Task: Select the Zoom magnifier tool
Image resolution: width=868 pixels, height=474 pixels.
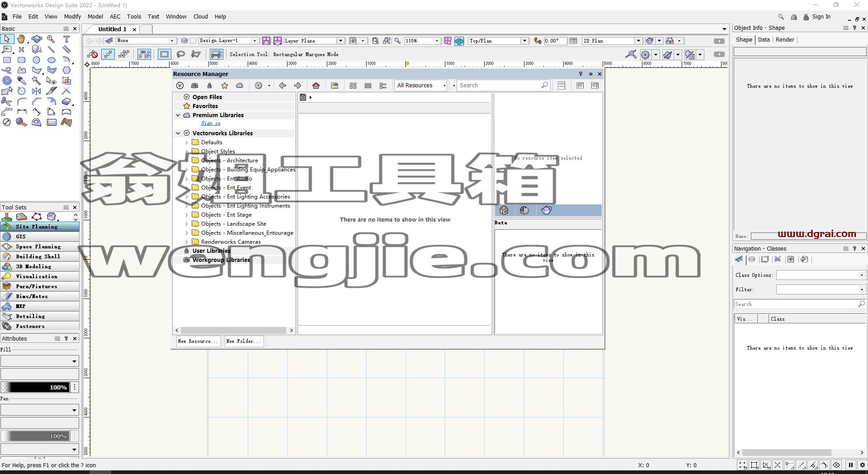Action: [x=52, y=39]
